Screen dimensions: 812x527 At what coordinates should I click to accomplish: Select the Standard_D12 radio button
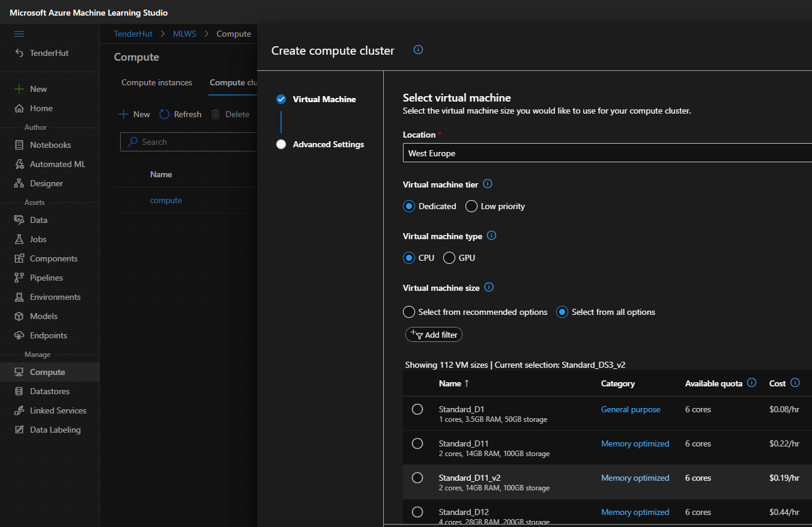417,512
